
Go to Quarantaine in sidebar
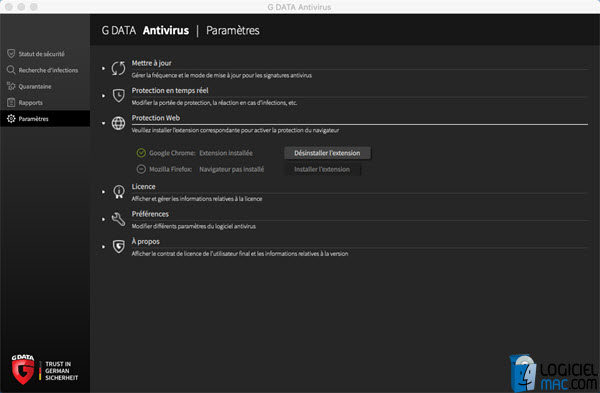click(x=45, y=86)
